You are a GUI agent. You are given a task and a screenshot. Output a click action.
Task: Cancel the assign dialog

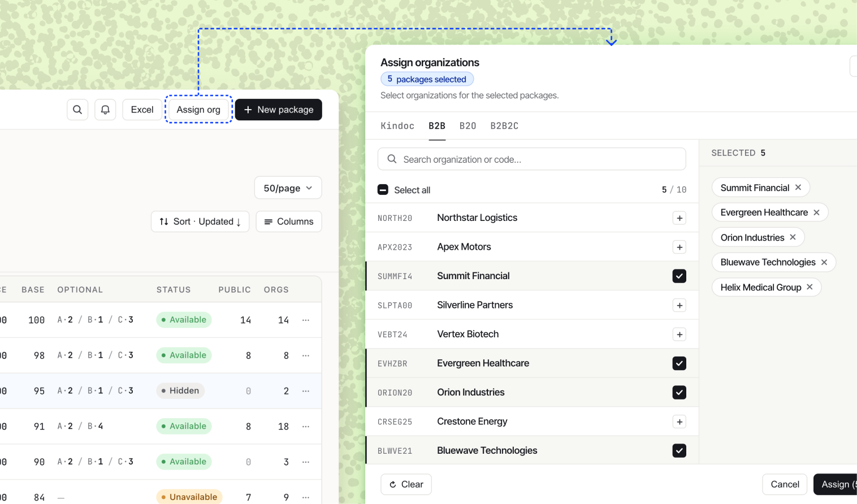click(785, 484)
